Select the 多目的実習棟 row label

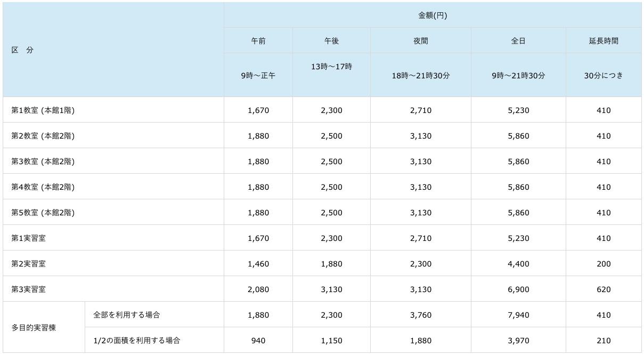(34, 328)
